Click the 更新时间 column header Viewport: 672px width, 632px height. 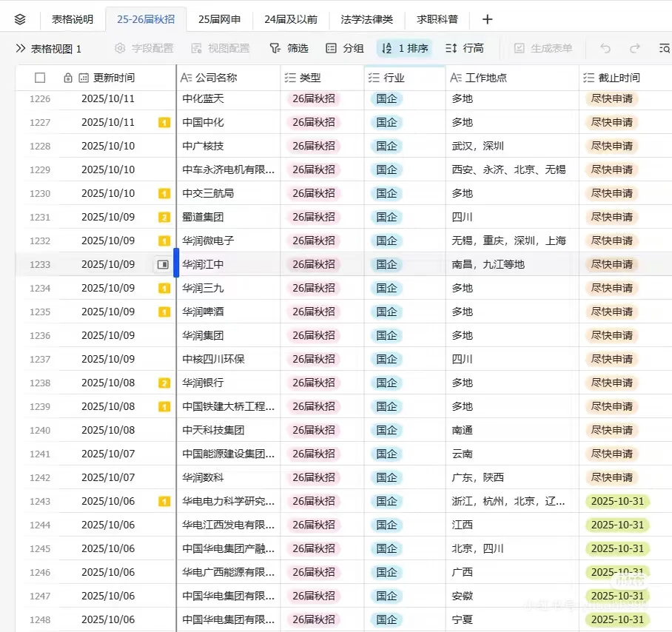click(x=113, y=78)
